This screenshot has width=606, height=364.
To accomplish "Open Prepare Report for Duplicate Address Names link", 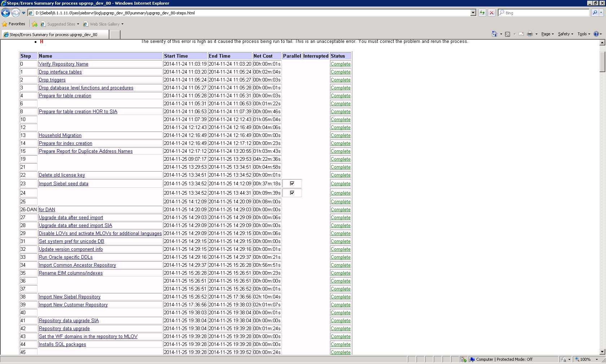I will pyautogui.click(x=86, y=151).
